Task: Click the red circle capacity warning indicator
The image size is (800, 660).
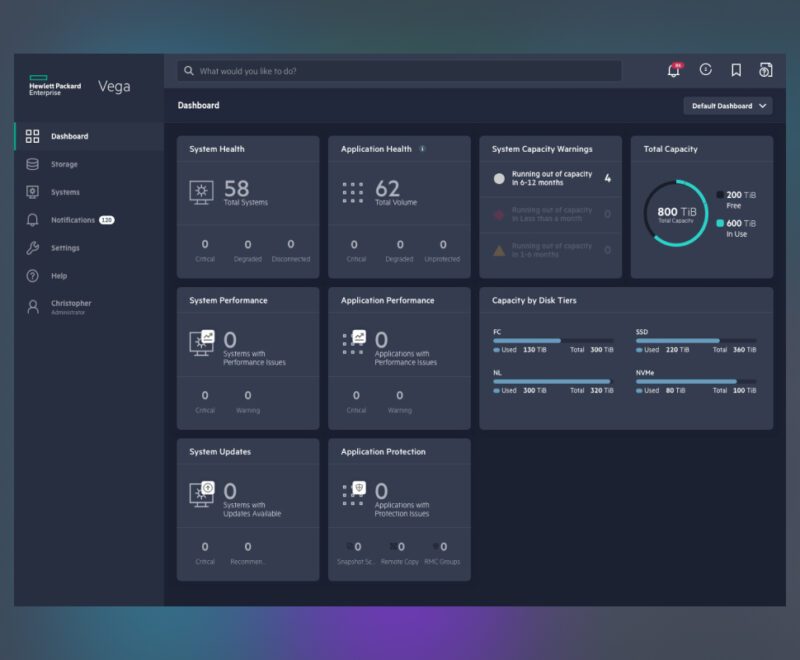Action: (499, 214)
